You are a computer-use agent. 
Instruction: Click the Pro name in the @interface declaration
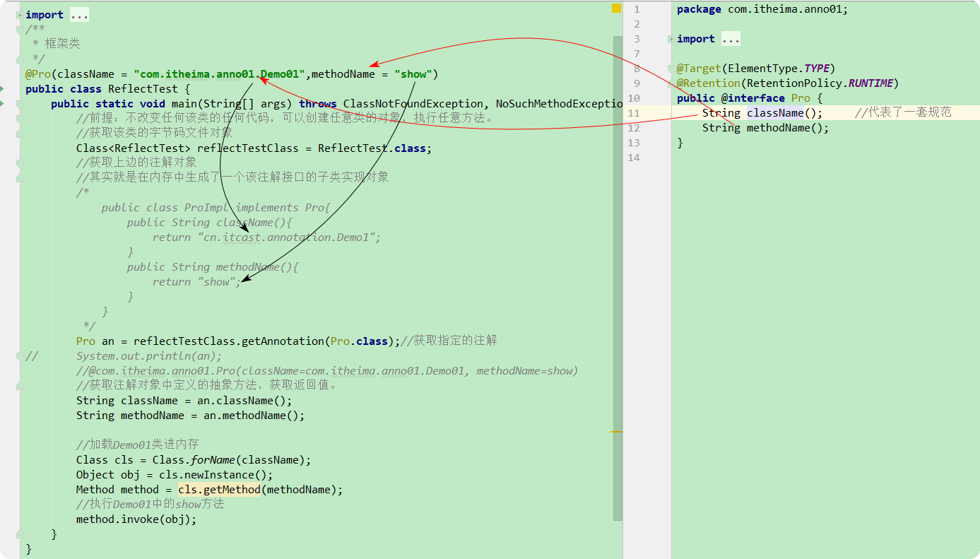tap(801, 98)
